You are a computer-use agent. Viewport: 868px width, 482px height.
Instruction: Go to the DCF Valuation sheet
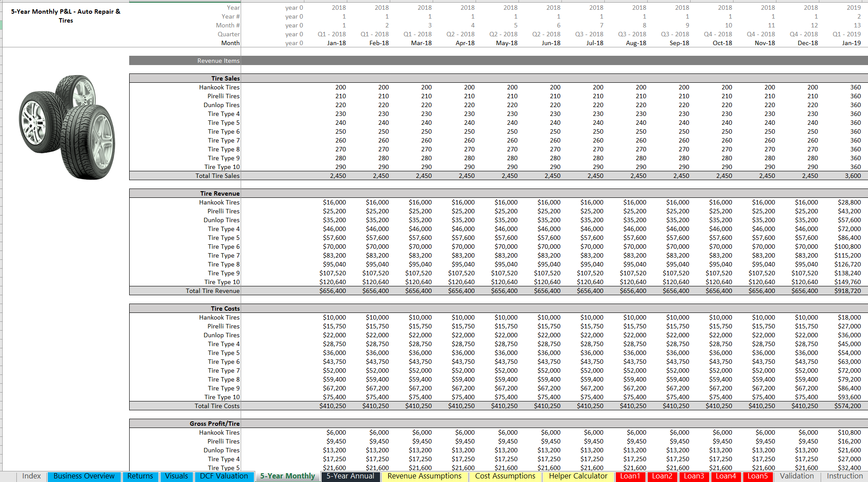[x=224, y=476]
